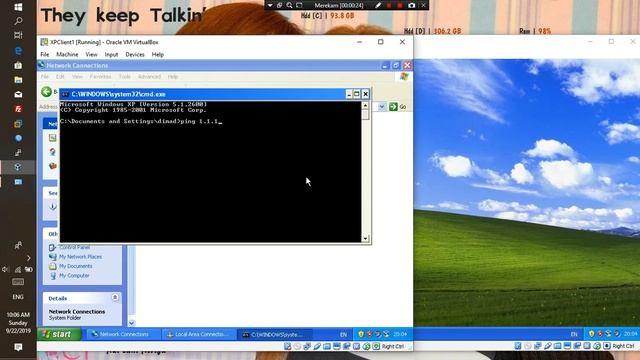Select VirtualBox cube icon on host taskbar
The height and width of the screenshot is (360, 640).
point(18,167)
